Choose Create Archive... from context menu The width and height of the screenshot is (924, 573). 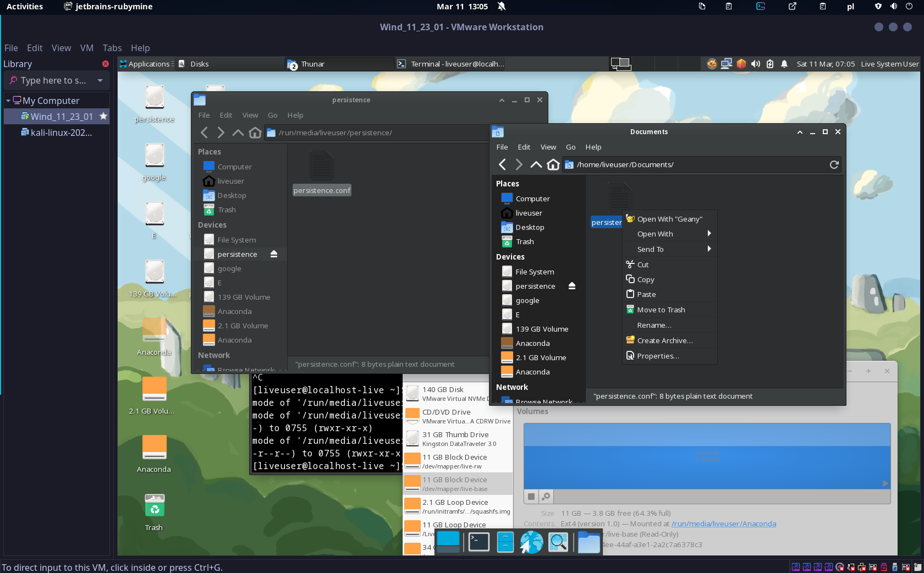tap(670, 340)
